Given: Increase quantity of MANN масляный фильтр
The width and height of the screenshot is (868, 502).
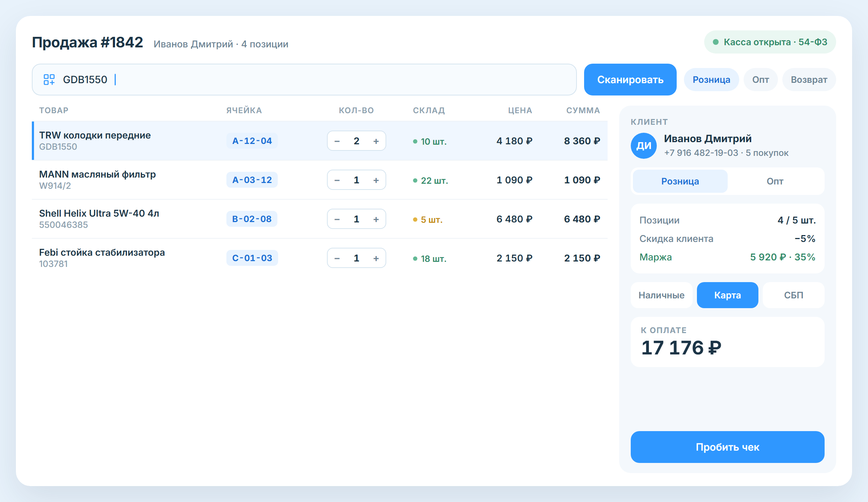Looking at the screenshot, I should (x=376, y=180).
